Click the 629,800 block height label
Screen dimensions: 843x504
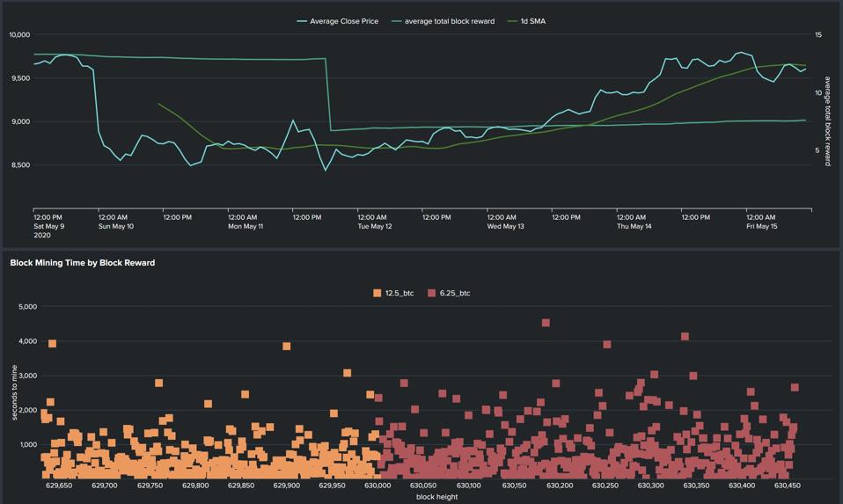(x=195, y=486)
